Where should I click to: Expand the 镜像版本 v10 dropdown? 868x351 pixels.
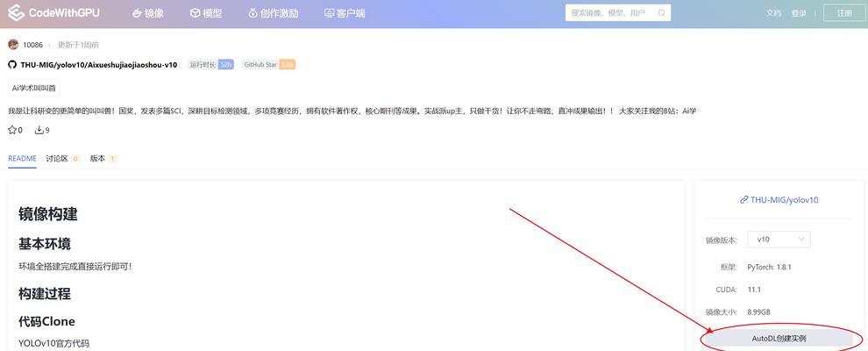(779, 240)
